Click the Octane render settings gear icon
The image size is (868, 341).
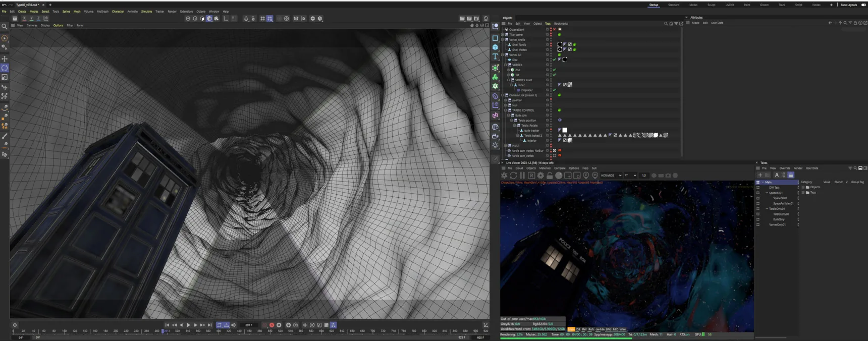[540, 176]
